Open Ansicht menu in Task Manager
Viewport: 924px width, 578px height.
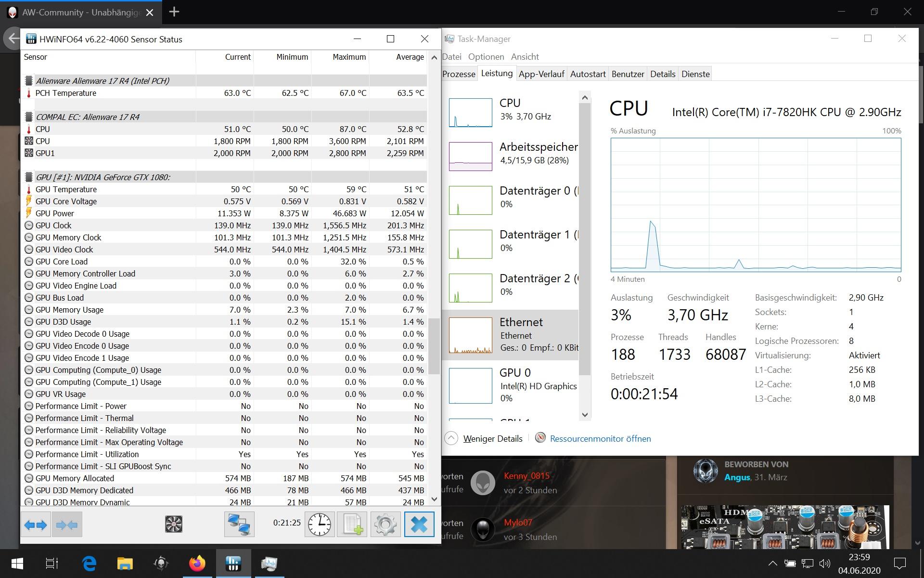[525, 57]
